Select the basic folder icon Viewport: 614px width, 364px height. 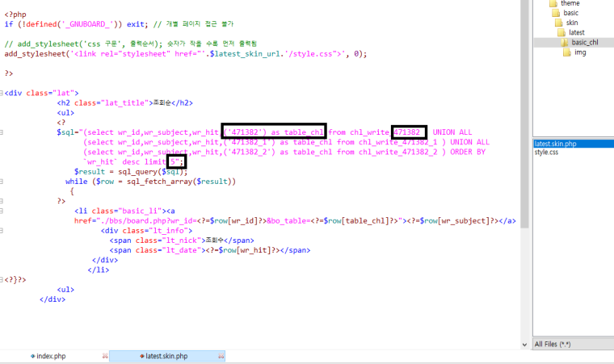556,13
